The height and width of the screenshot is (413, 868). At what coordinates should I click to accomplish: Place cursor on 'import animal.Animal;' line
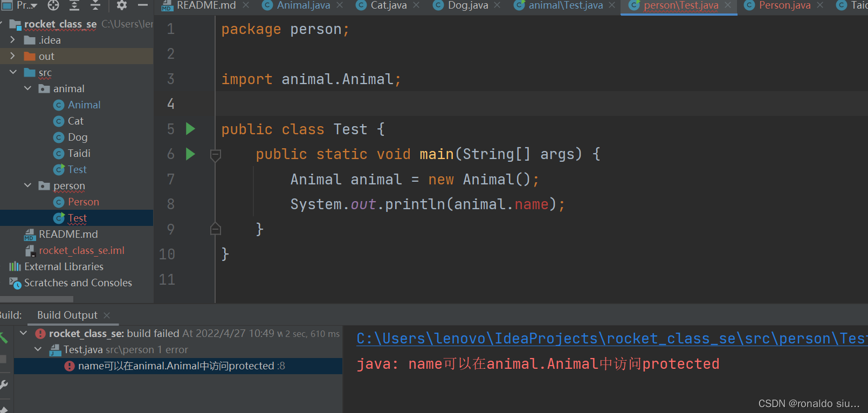311,79
